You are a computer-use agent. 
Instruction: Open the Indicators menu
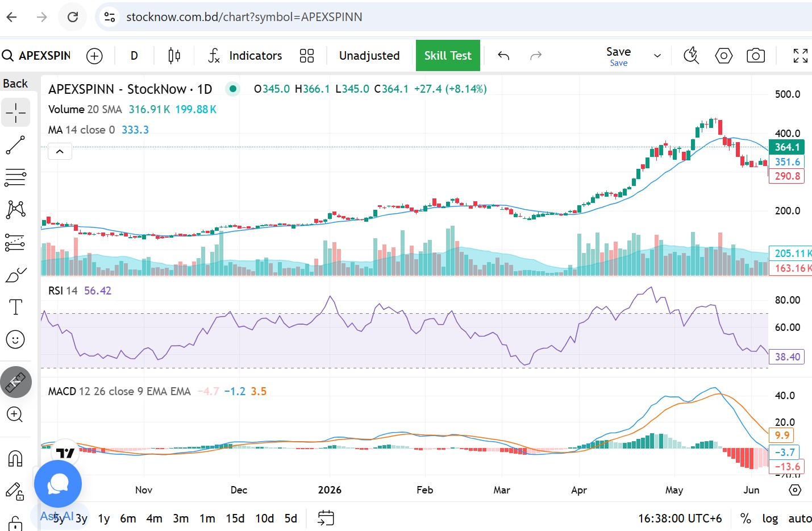(245, 56)
